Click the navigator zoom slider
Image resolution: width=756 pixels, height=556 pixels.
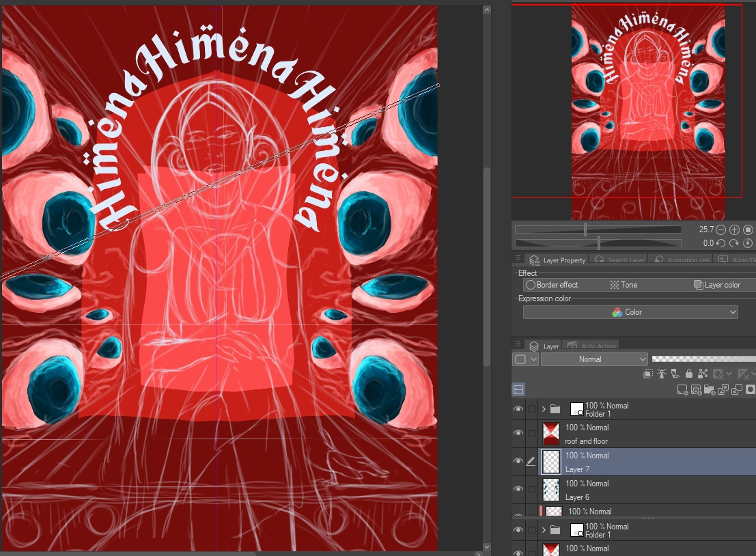point(598,230)
